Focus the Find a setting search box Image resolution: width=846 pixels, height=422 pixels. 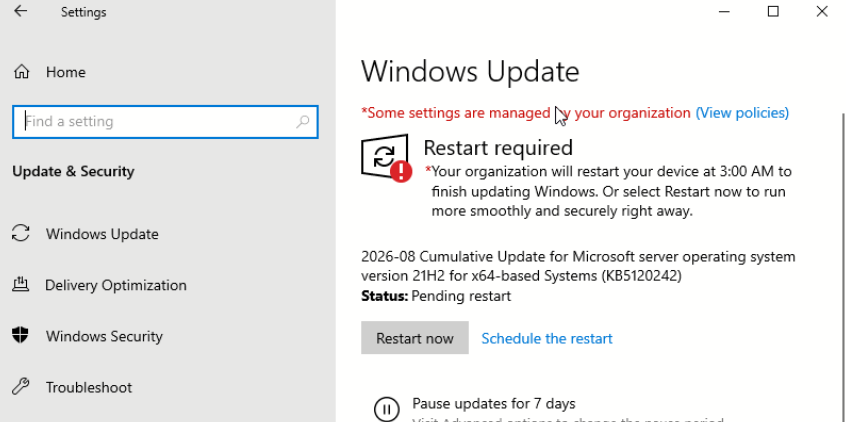pos(165,121)
